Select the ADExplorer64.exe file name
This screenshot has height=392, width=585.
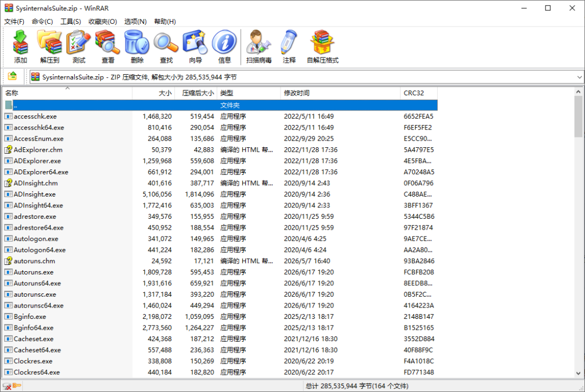click(41, 172)
